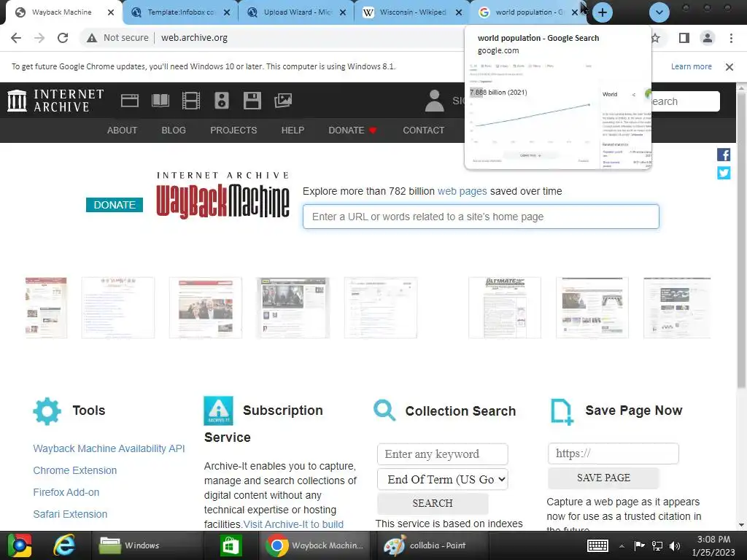The width and height of the screenshot is (747, 560).
Task: Click the Internet Archive logo
Action: (55, 101)
